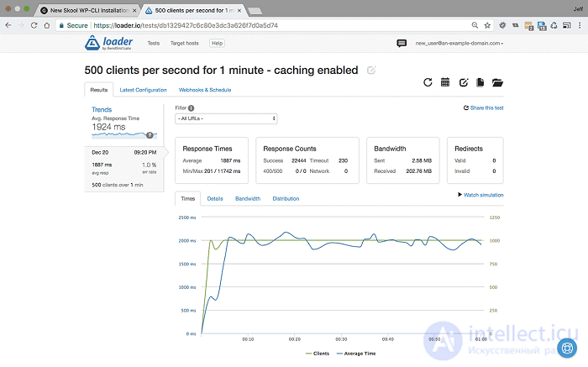Expand the user account email menu
Viewport: 588px width, 367px height.
[x=459, y=43]
